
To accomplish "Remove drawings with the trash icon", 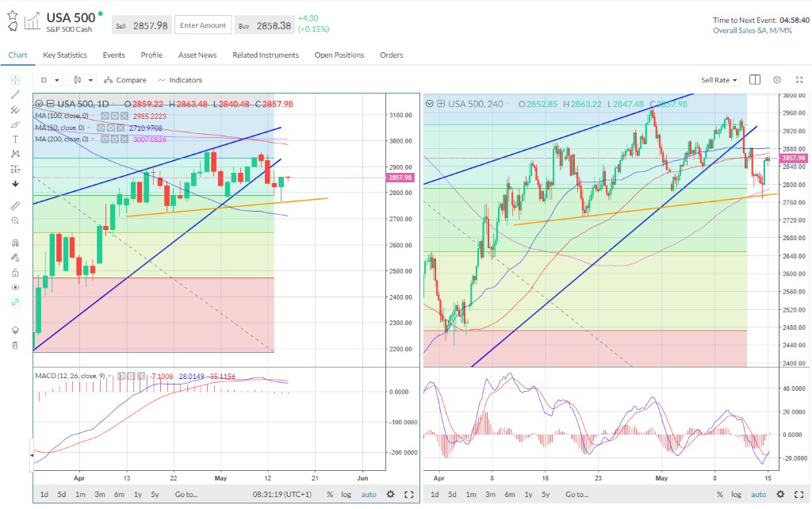I will (15, 345).
